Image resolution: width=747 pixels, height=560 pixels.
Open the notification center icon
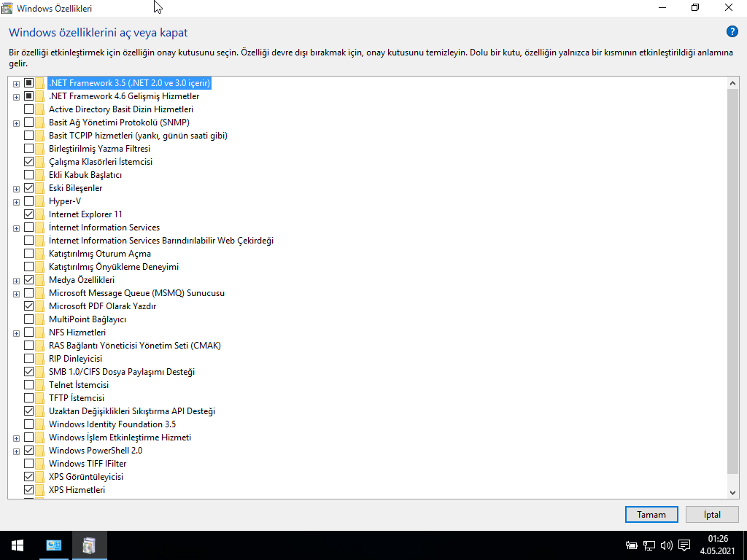point(684,545)
